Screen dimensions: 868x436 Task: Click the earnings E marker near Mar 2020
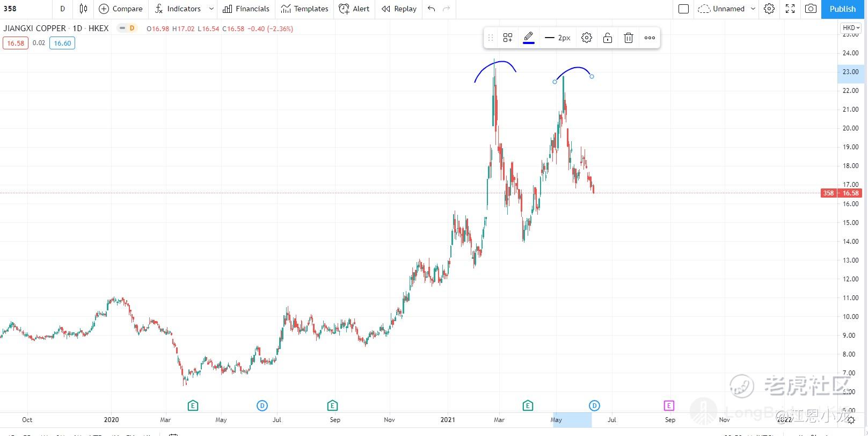(193, 405)
